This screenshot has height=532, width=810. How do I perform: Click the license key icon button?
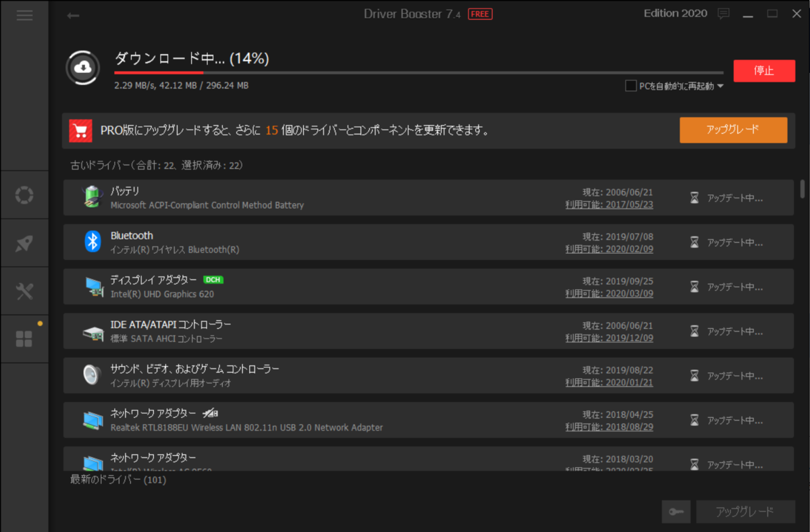[676, 512]
